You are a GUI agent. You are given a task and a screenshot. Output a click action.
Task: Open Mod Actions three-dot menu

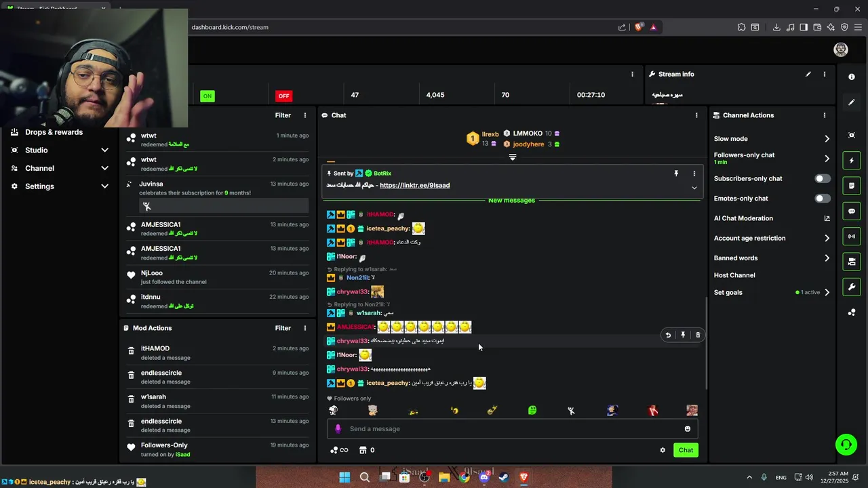[x=304, y=328]
